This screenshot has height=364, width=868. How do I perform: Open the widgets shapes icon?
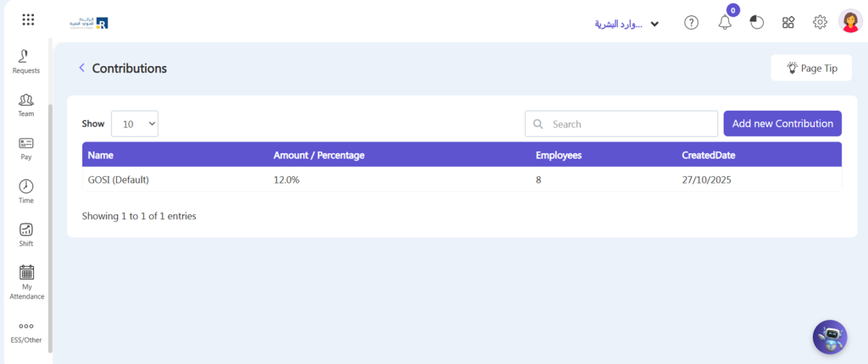tap(788, 23)
